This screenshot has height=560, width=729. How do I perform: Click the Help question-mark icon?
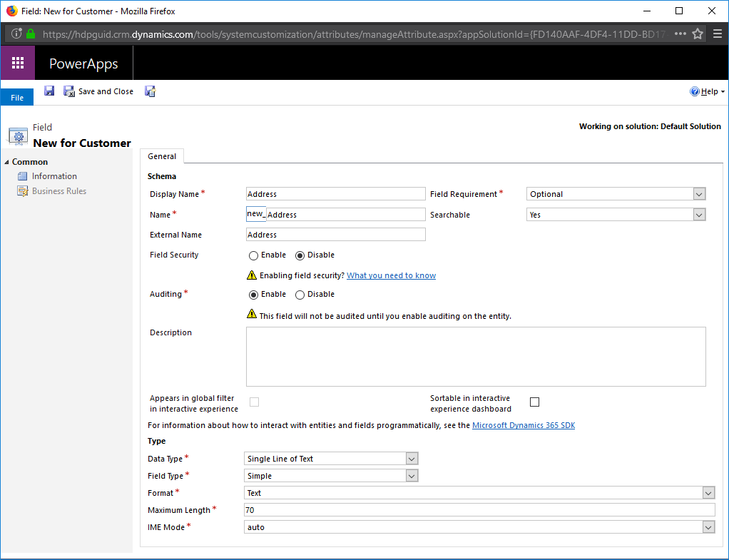pos(694,91)
